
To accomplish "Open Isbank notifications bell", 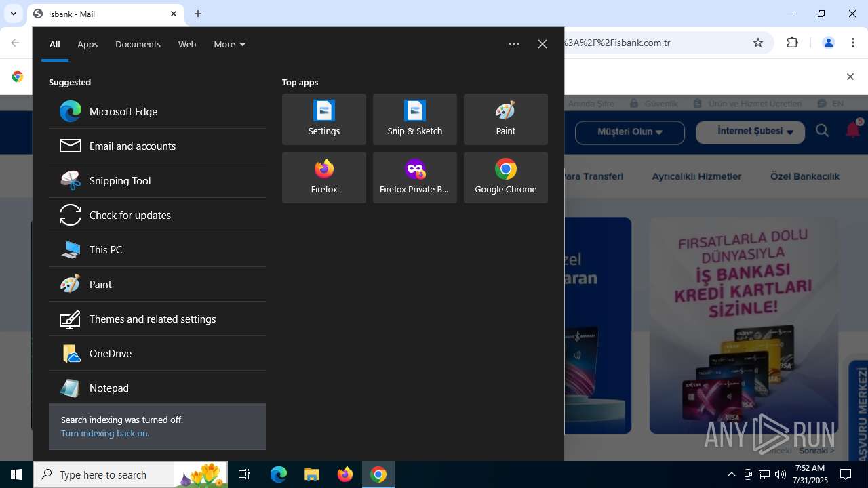I will click(853, 129).
